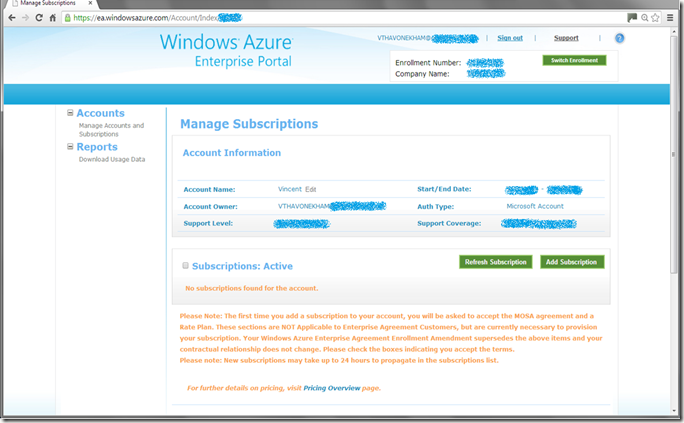Click the Support Coverage label

pyautogui.click(x=449, y=223)
